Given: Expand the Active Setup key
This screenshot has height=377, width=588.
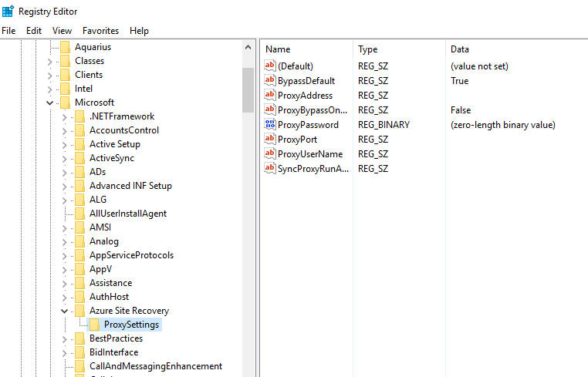Looking at the screenshot, I should pyautogui.click(x=65, y=145).
